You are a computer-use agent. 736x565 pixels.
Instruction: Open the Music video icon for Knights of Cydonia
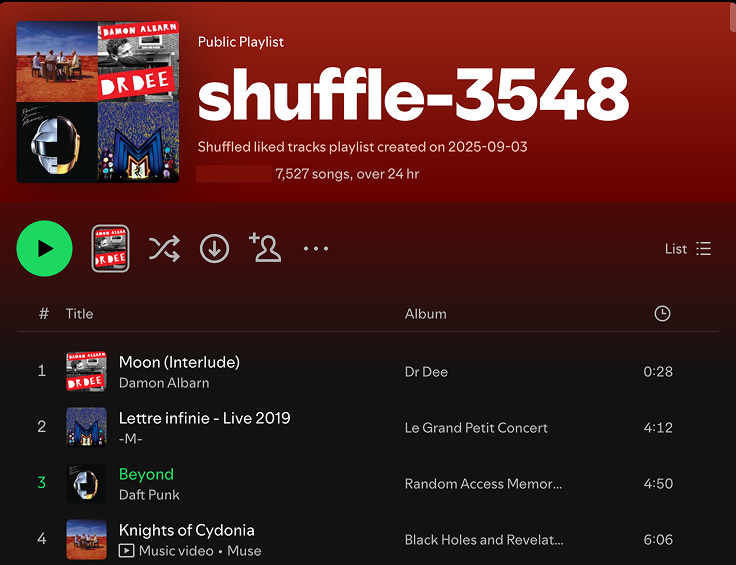126,550
